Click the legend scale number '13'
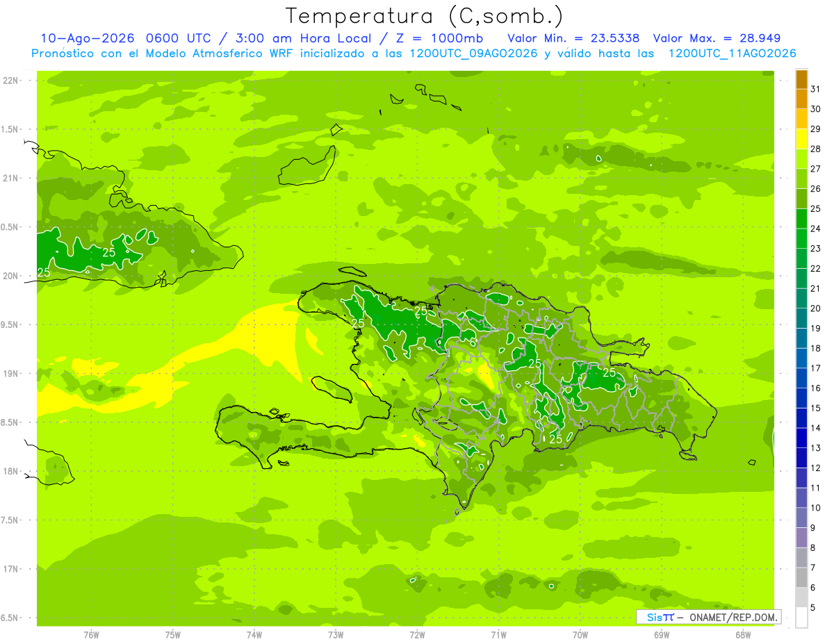Image resolution: width=834 pixels, height=644 pixels. tap(816, 448)
